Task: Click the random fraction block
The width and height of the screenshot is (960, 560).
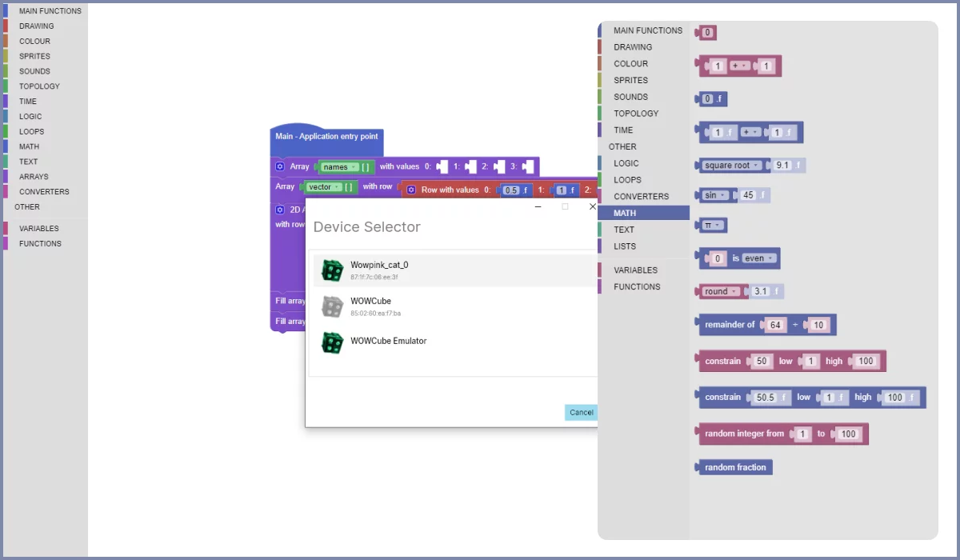Action: (734, 467)
